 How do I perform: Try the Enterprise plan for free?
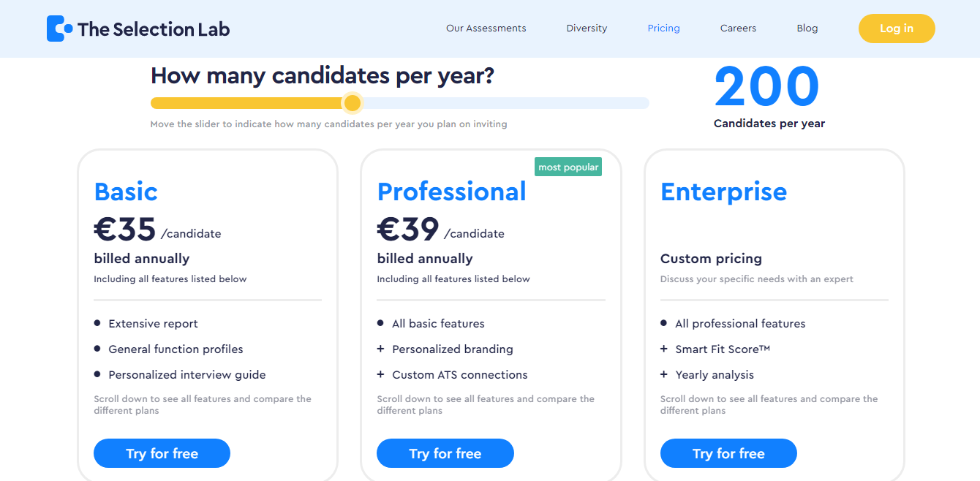tap(728, 453)
